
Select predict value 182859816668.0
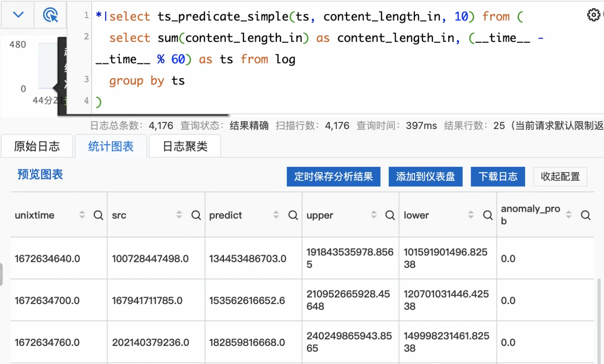click(x=248, y=342)
